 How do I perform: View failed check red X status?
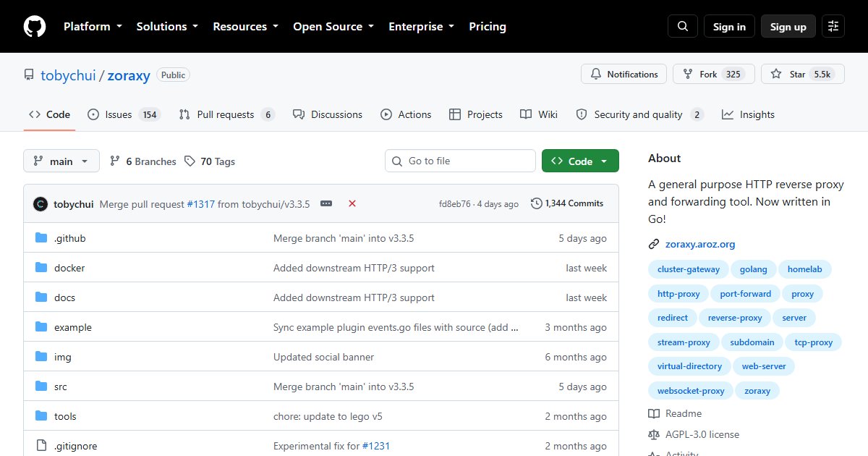tap(352, 203)
